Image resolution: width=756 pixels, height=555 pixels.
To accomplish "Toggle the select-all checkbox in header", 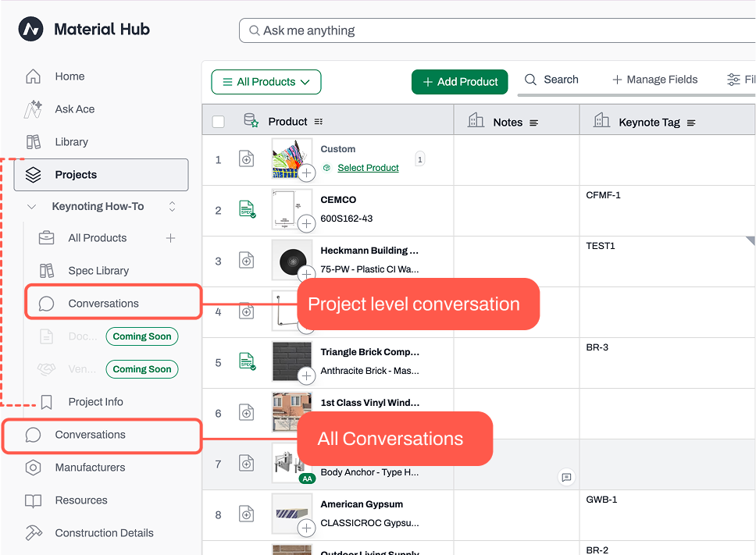I will click(x=219, y=122).
